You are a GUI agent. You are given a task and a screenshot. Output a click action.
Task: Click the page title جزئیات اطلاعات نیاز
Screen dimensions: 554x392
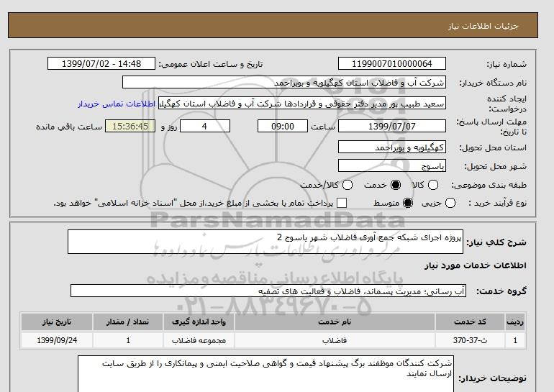tap(483, 26)
